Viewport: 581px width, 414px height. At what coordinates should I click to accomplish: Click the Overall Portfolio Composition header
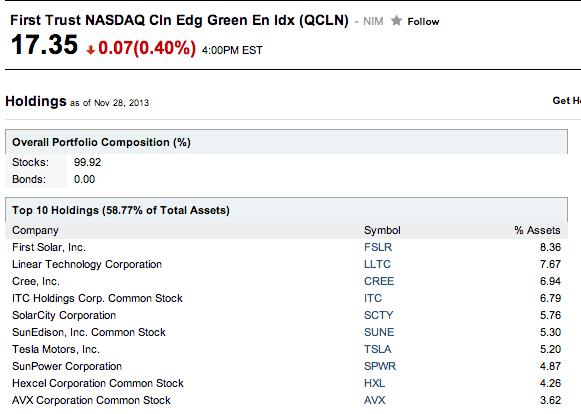click(101, 142)
